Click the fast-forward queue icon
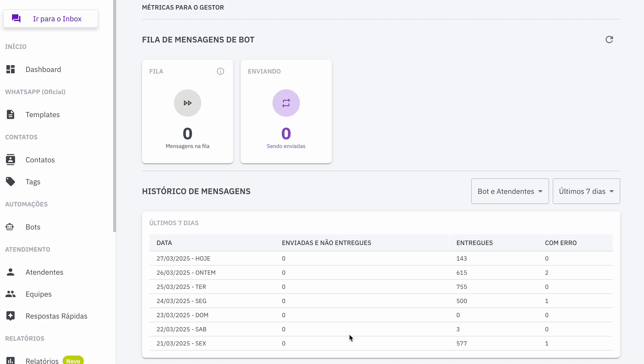This screenshot has width=644, height=364. click(188, 103)
